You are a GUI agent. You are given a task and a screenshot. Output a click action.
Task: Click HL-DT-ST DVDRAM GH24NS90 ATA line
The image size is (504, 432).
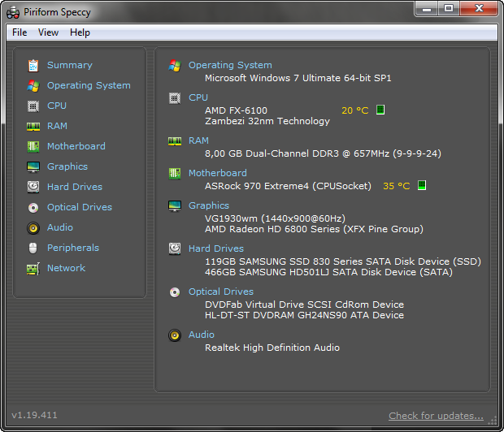(x=304, y=315)
